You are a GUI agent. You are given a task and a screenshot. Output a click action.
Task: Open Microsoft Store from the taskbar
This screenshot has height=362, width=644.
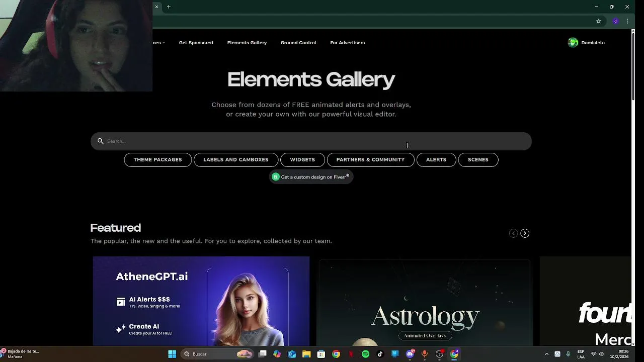[321, 354]
